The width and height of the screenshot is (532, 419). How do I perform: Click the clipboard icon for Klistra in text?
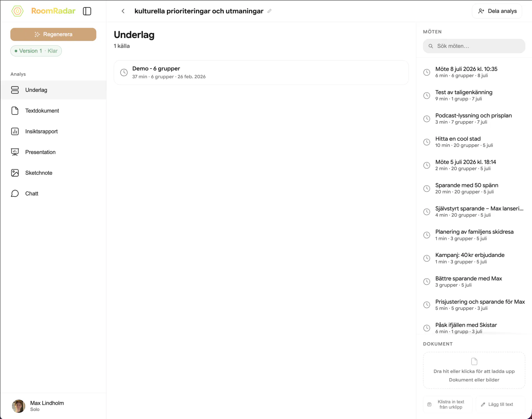(x=429, y=404)
